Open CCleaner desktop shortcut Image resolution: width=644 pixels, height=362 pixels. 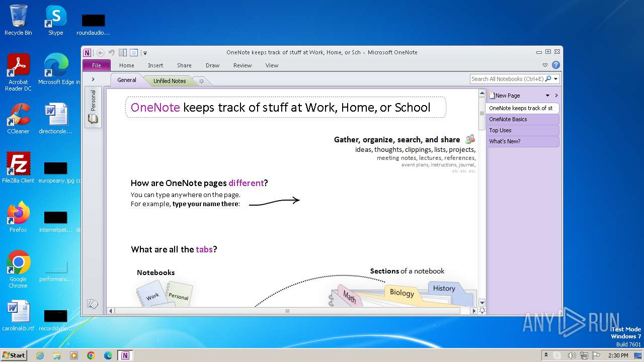click(18, 119)
